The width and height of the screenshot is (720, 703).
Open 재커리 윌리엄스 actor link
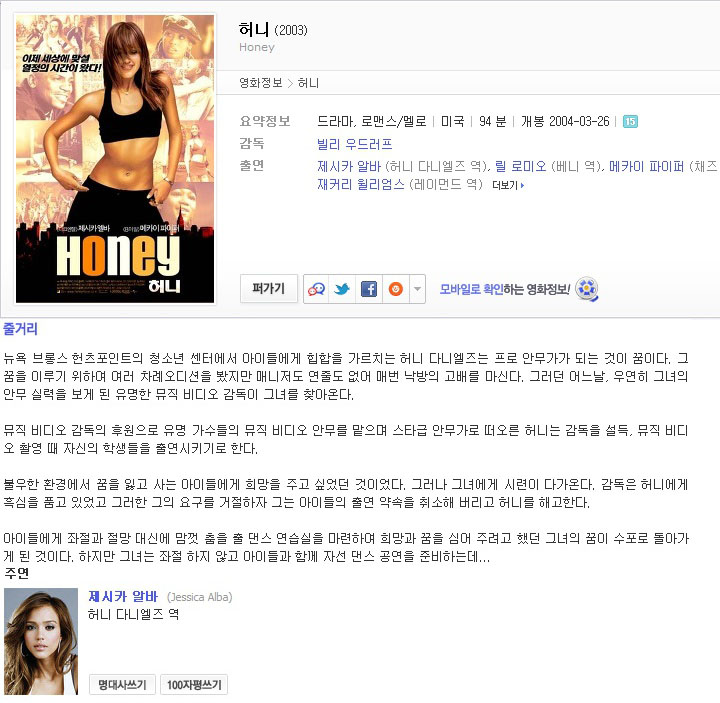(361, 185)
